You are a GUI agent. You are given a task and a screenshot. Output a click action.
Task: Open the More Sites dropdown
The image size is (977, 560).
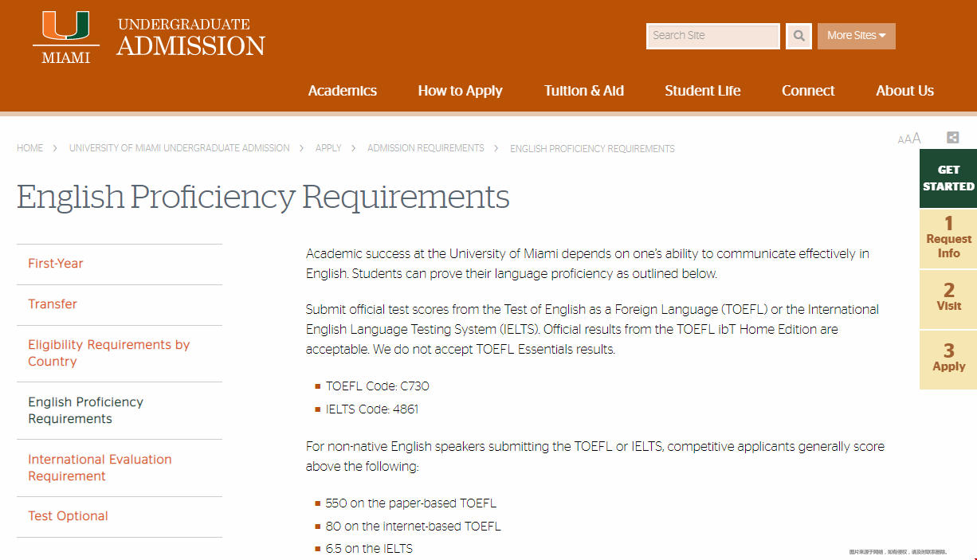click(x=856, y=36)
